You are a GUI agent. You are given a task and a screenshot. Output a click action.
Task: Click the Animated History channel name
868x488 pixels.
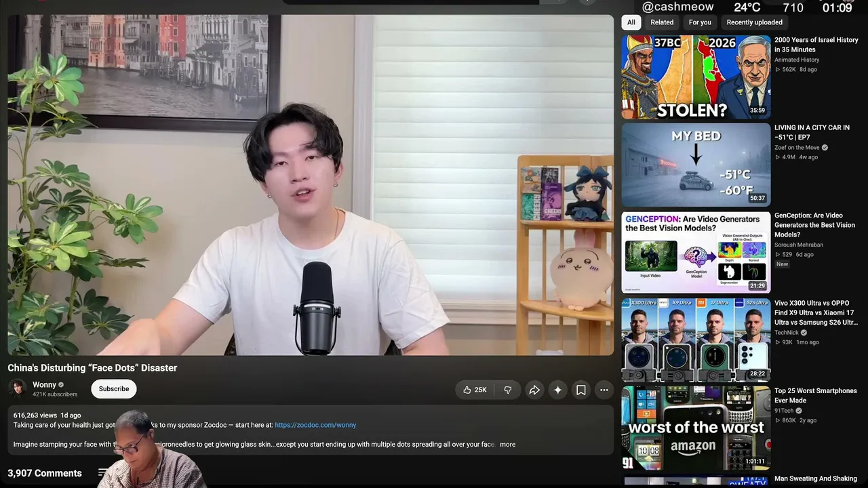point(797,60)
